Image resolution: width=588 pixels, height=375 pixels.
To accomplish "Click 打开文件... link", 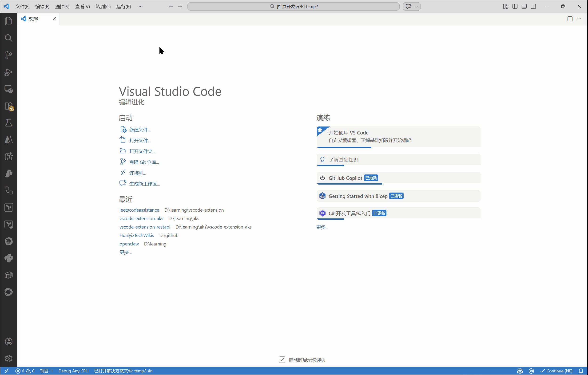I will click(x=140, y=140).
